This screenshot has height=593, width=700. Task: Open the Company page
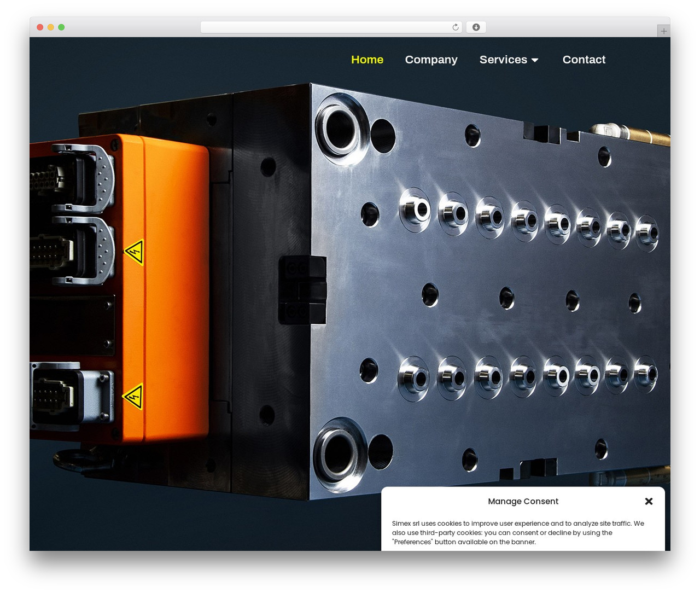coord(431,60)
